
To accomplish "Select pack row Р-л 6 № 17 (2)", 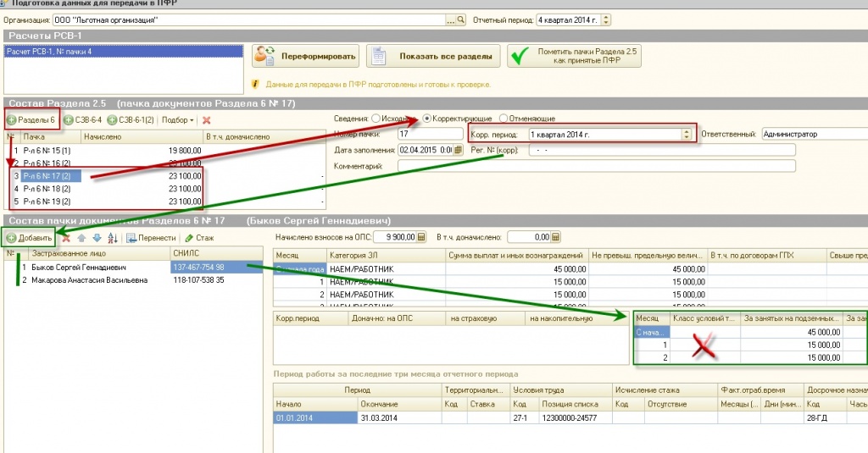I will click(165, 176).
